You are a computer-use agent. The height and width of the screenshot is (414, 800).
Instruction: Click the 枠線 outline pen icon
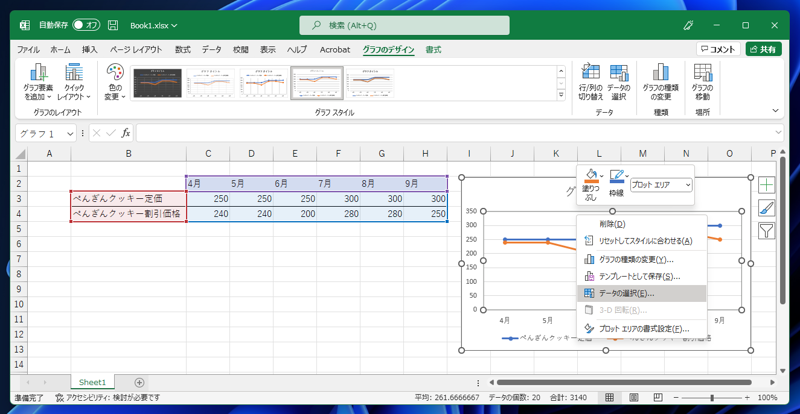point(616,176)
